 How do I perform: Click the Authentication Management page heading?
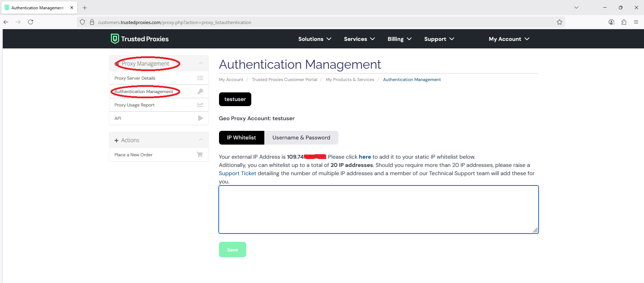[x=300, y=64]
